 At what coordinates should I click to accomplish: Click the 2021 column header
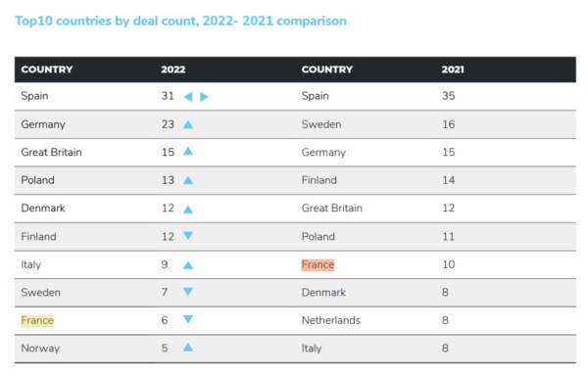point(453,70)
